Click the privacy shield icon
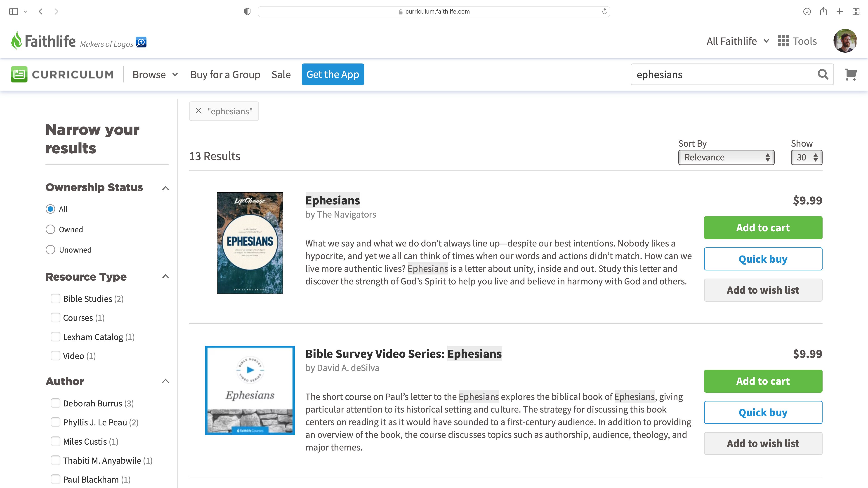Screen dimensions: 868x488 tap(247, 12)
